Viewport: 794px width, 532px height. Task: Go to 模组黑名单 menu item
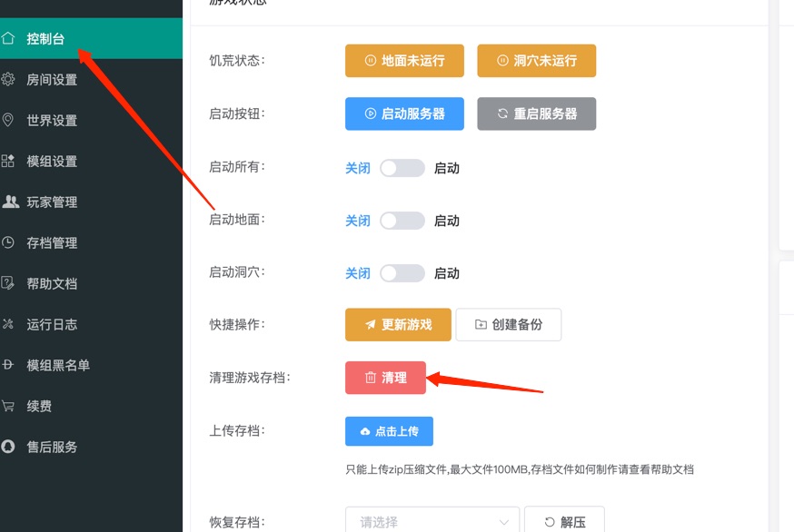pyautogui.click(x=58, y=365)
